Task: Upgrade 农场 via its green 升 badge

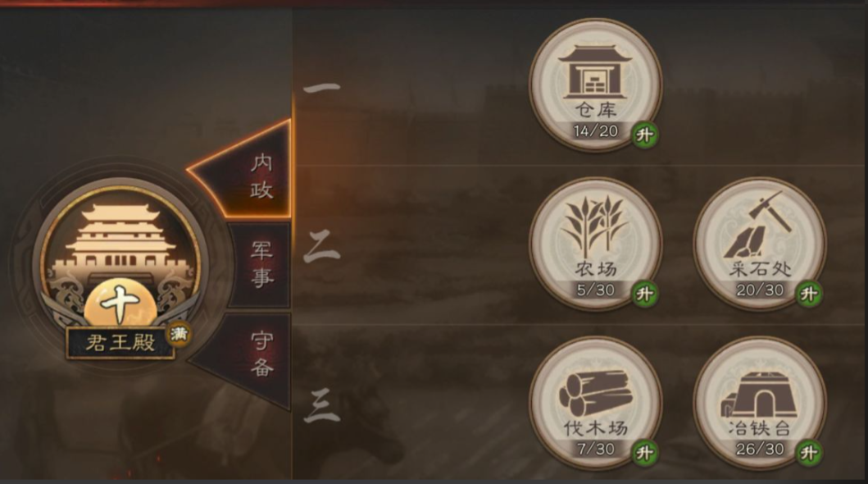Action: 645,294
